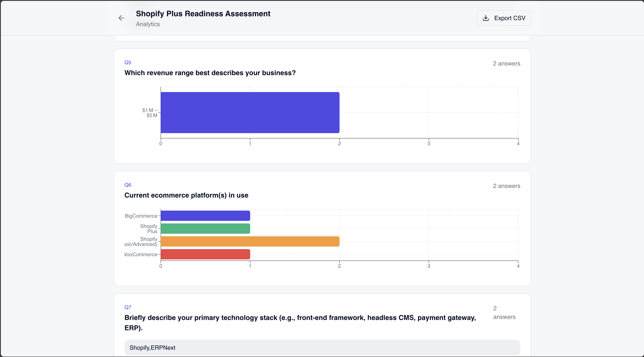Click the Shopify Plus Readiness Assessment title
644x357 pixels.
203,13
